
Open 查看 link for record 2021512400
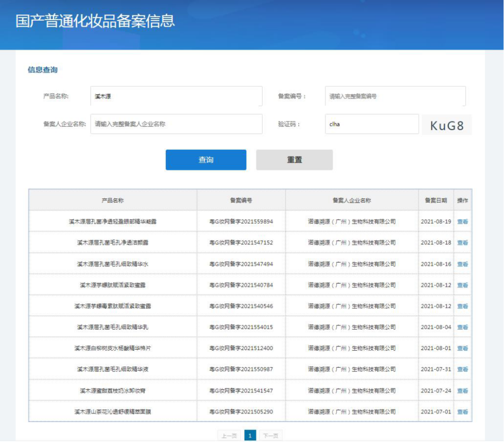pyautogui.click(x=462, y=348)
